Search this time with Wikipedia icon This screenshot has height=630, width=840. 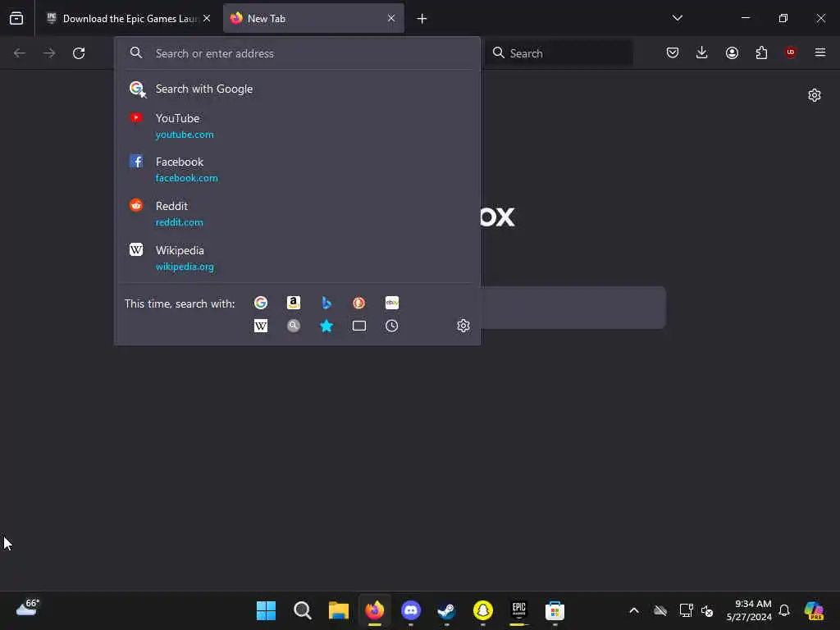[x=261, y=326]
